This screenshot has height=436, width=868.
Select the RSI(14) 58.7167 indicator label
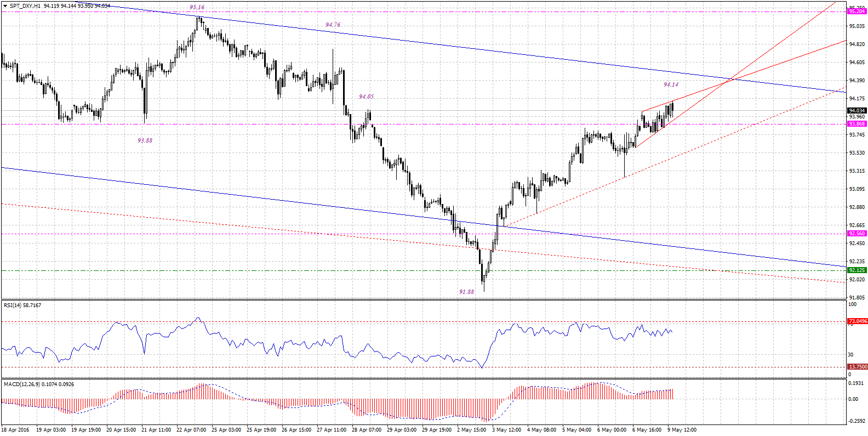click(22, 305)
